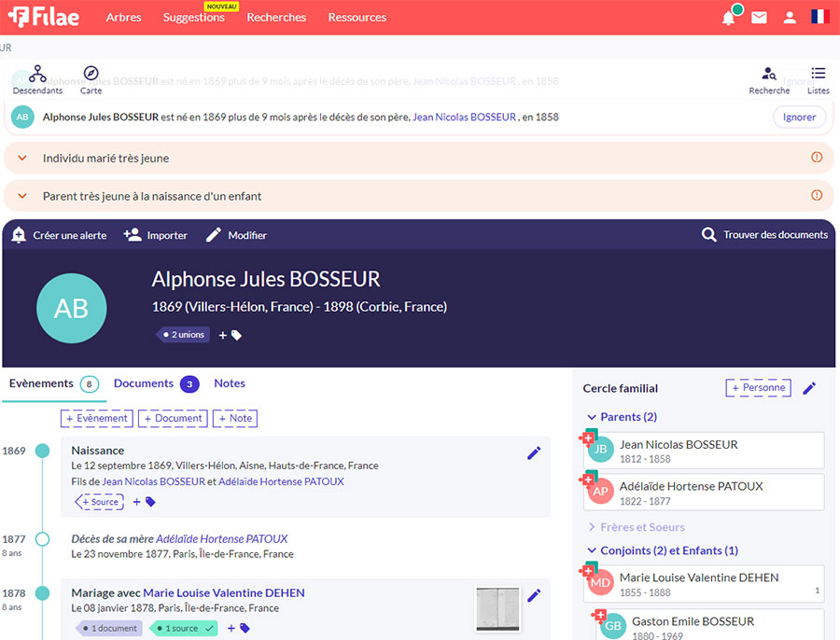Screen dimensions: 840x640
Task: Open the Carte compass view
Action: pyautogui.click(x=91, y=79)
